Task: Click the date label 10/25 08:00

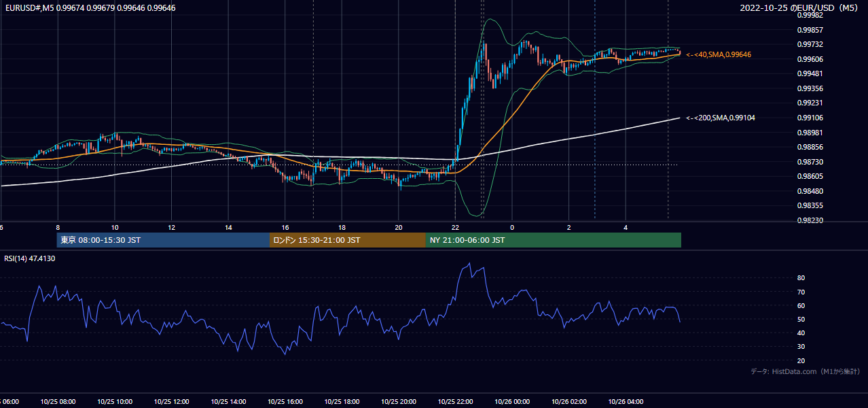Action: 58,401
